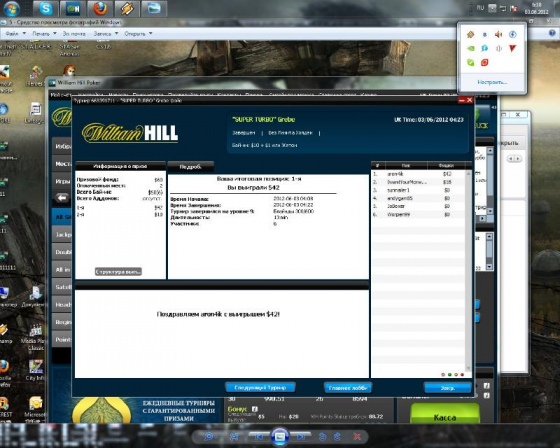Click the RU language indicator
This screenshot has width=560, height=448.
480,8
